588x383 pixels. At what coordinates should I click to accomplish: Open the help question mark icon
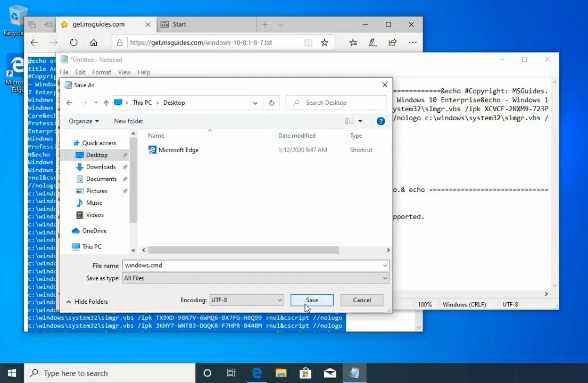380,121
